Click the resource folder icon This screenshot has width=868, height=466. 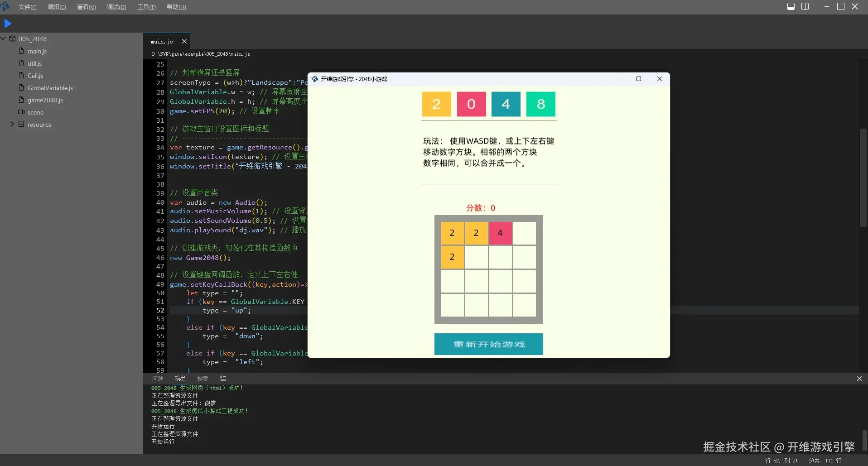click(21, 124)
